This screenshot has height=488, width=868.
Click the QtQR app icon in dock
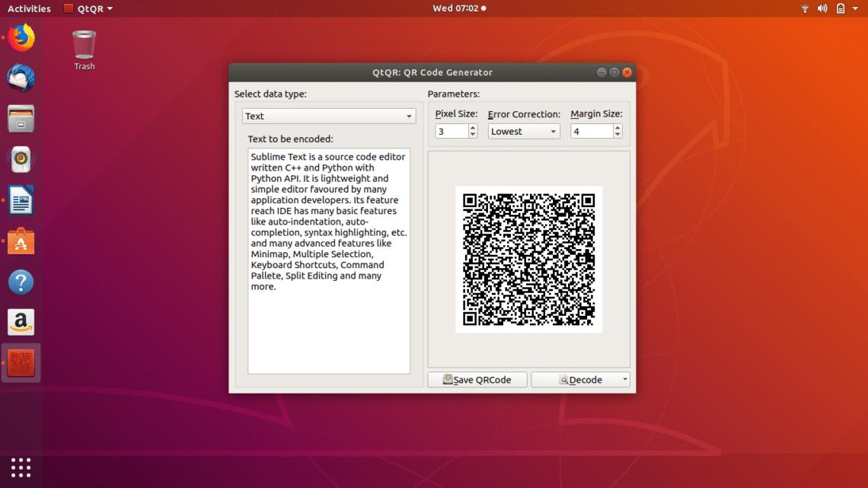pyautogui.click(x=21, y=362)
